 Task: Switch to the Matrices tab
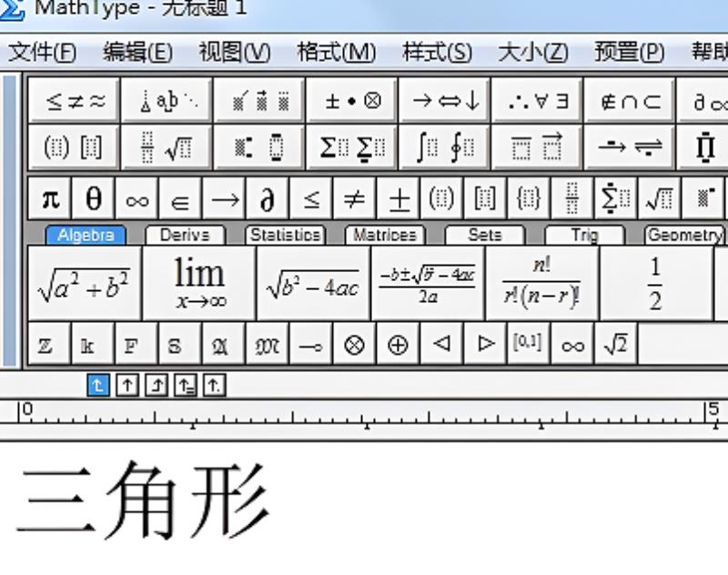(x=385, y=235)
